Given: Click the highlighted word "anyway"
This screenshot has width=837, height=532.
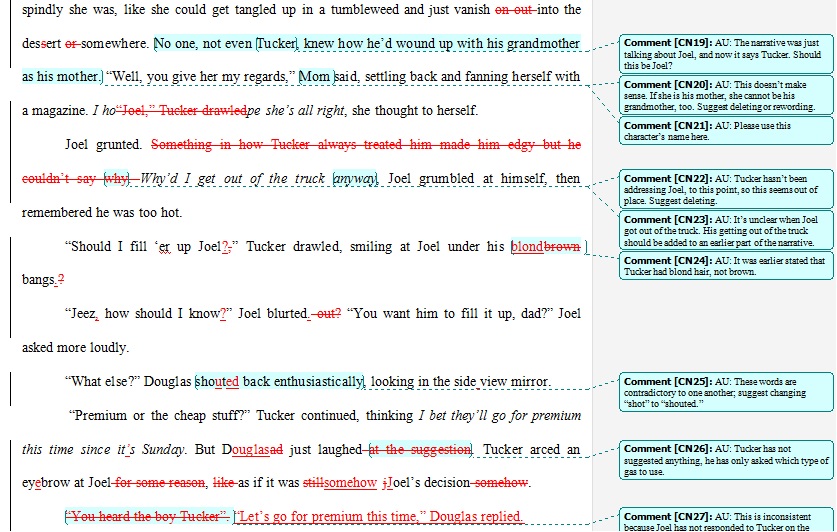Looking at the screenshot, I should pyautogui.click(x=355, y=179).
